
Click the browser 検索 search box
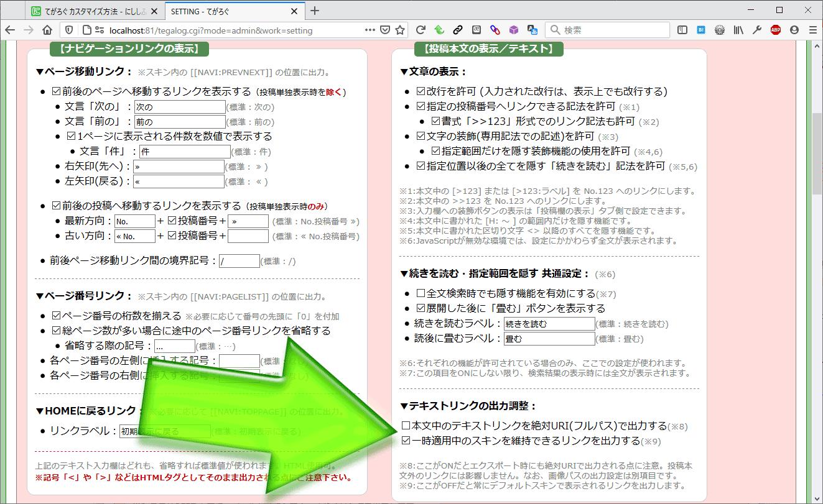coord(608,30)
